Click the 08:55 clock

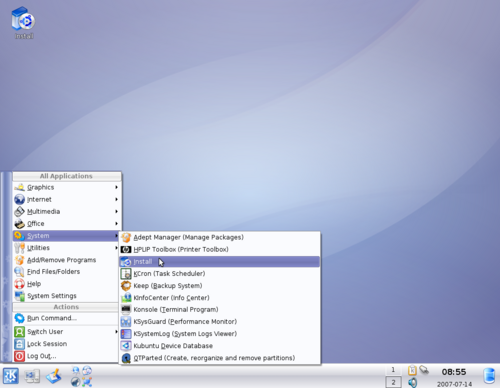[454, 372]
